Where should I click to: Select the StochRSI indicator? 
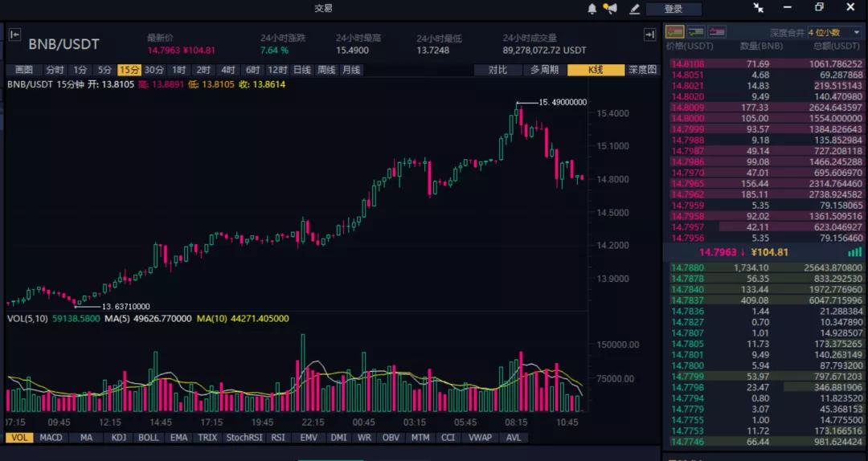(244, 438)
